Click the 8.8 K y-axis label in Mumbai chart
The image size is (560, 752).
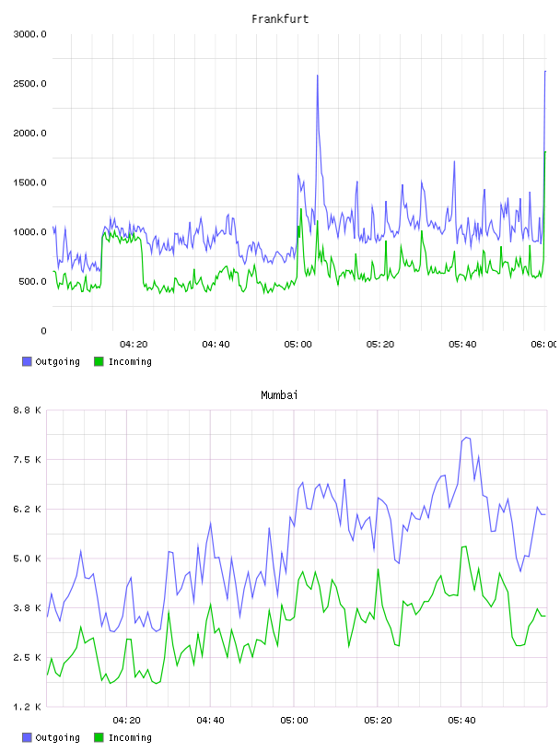pos(27,410)
